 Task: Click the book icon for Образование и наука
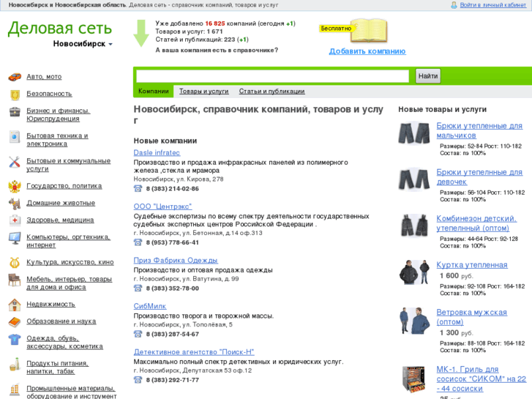tap(15, 322)
